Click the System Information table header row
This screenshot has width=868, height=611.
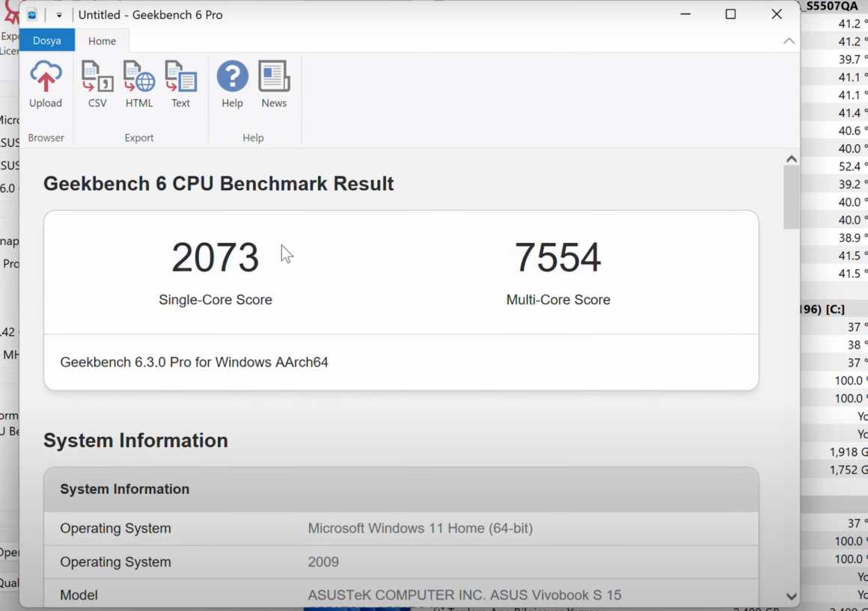pos(401,489)
